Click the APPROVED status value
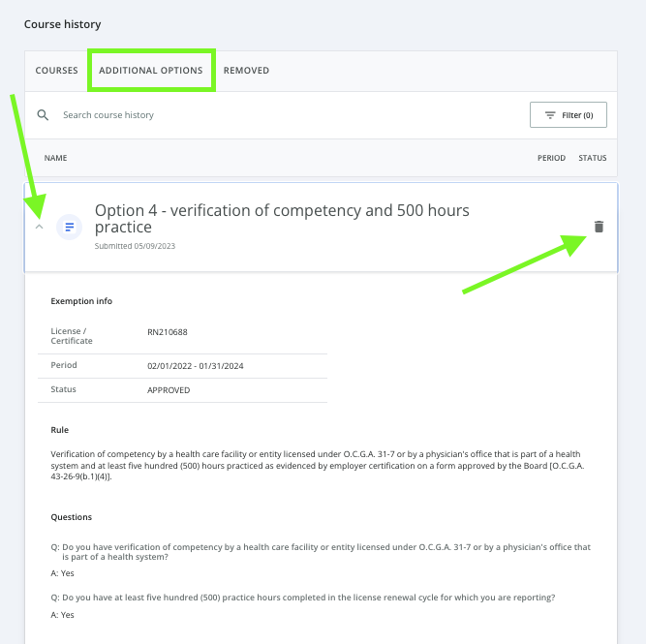 coord(169,390)
